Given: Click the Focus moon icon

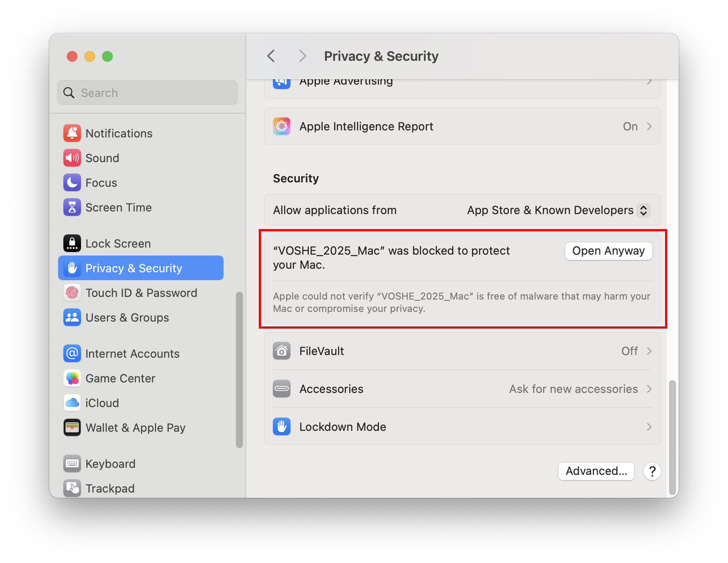Looking at the screenshot, I should coord(72,182).
